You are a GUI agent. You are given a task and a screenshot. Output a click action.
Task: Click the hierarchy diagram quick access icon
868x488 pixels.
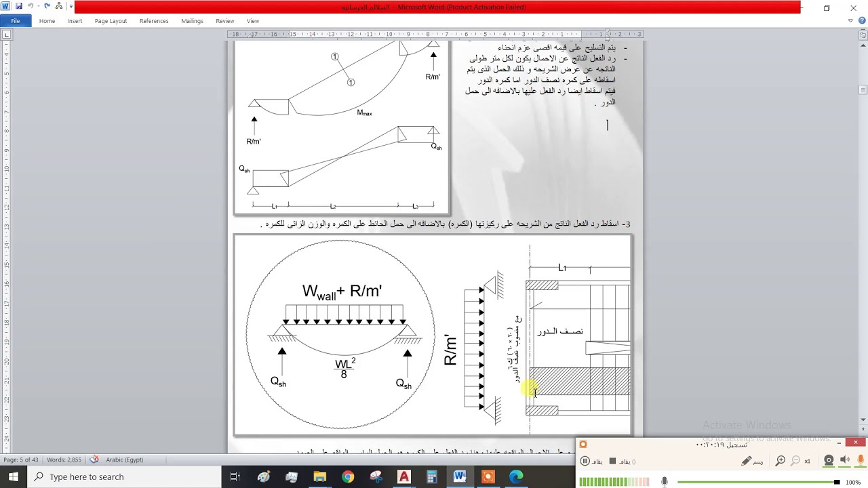coord(60,7)
